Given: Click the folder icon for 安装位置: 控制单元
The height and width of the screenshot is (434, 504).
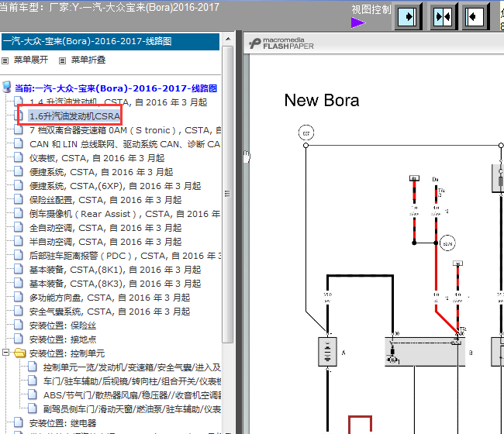Looking at the screenshot, I should (20, 353).
